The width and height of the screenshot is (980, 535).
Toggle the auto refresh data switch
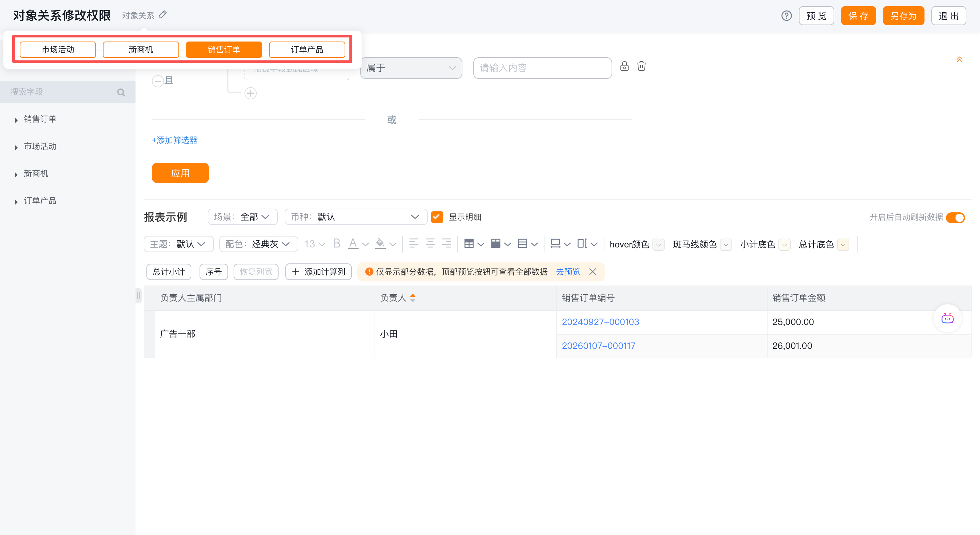[x=955, y=217]
